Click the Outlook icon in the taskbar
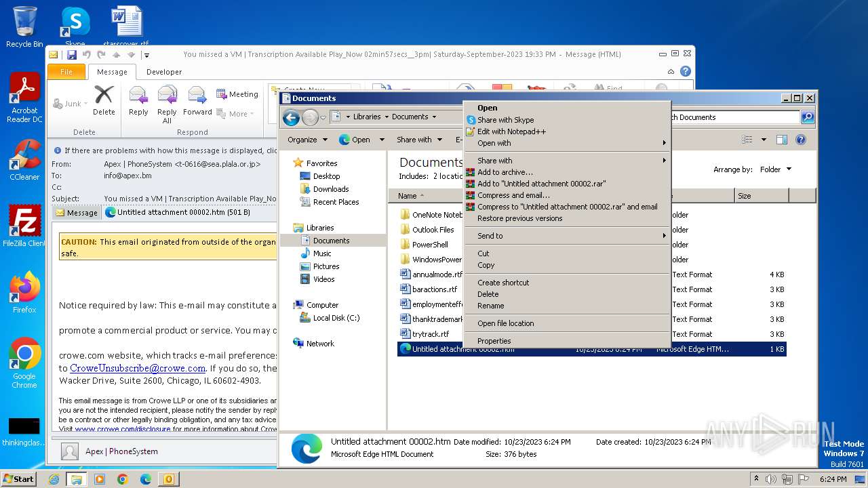The image size is (868, 488). tap(169, 479)
